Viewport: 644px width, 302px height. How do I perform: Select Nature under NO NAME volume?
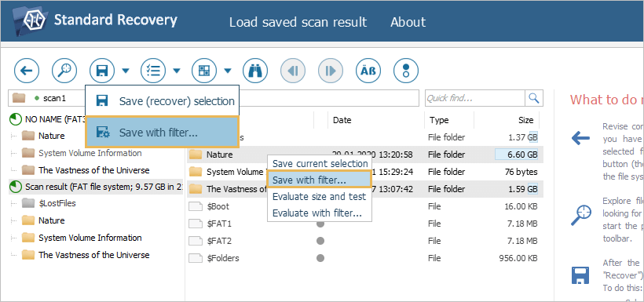tap(51, 136)
